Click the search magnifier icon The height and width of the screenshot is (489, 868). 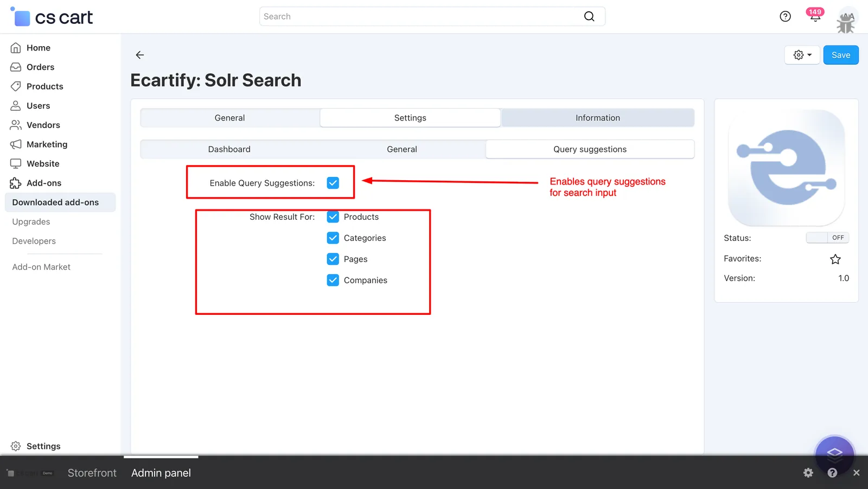coord(589,16)
